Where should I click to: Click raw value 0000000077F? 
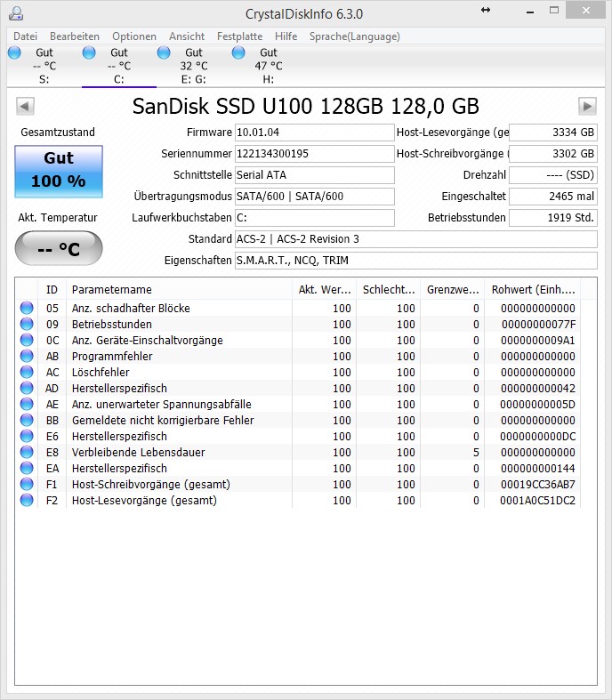(x=538, y=324)
